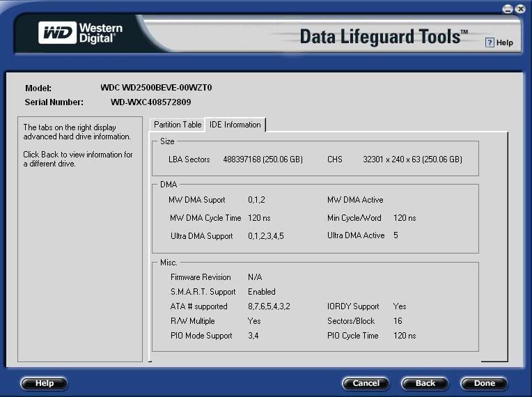Click PIO Cycle Time value 120 ns
The image size is (532, 397).
(405, 336)
